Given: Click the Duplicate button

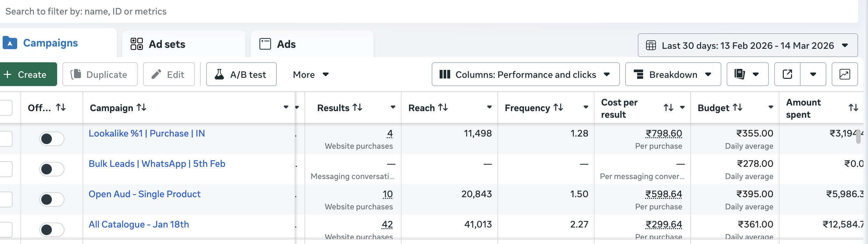Looking at the screenshot, I should (x=100, y=74).
